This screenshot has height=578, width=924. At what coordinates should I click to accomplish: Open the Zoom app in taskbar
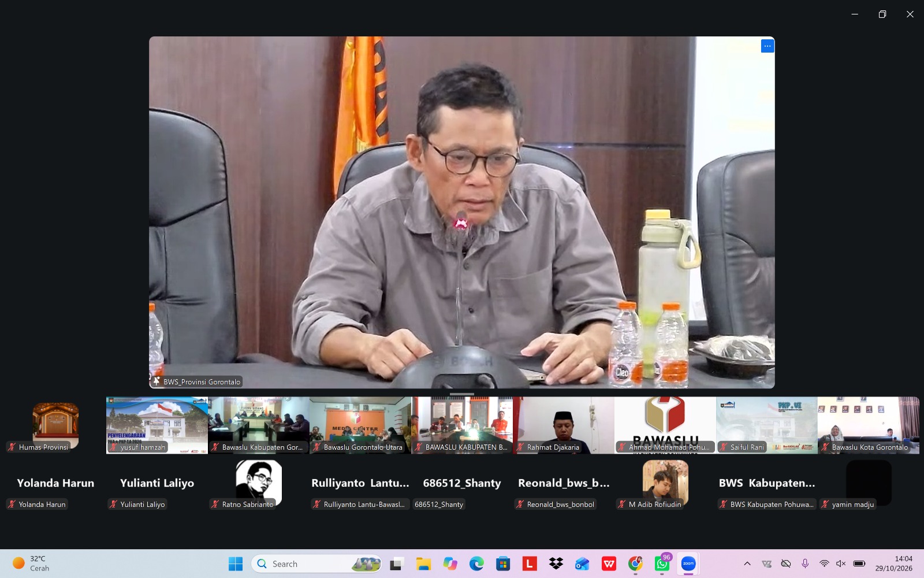[x=688, y=564]
